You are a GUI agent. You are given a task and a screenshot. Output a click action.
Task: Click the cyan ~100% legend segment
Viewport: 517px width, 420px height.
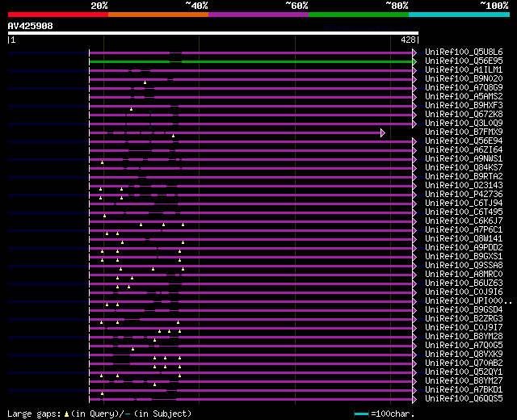point(460,15)
